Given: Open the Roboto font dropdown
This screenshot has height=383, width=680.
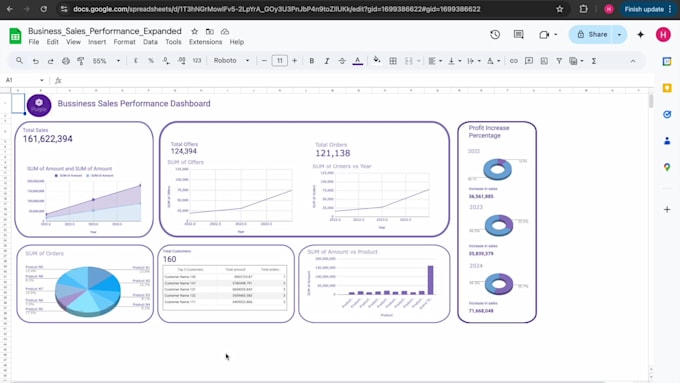Looking at the screenshot, I should click(231, 61).
